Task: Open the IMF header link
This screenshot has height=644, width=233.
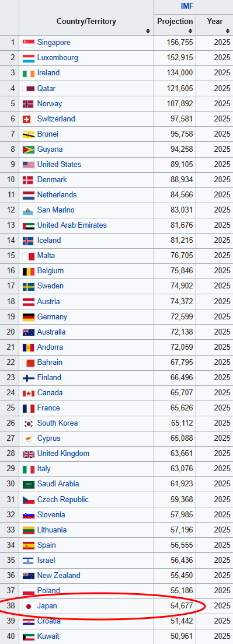Action: [187, 6]
